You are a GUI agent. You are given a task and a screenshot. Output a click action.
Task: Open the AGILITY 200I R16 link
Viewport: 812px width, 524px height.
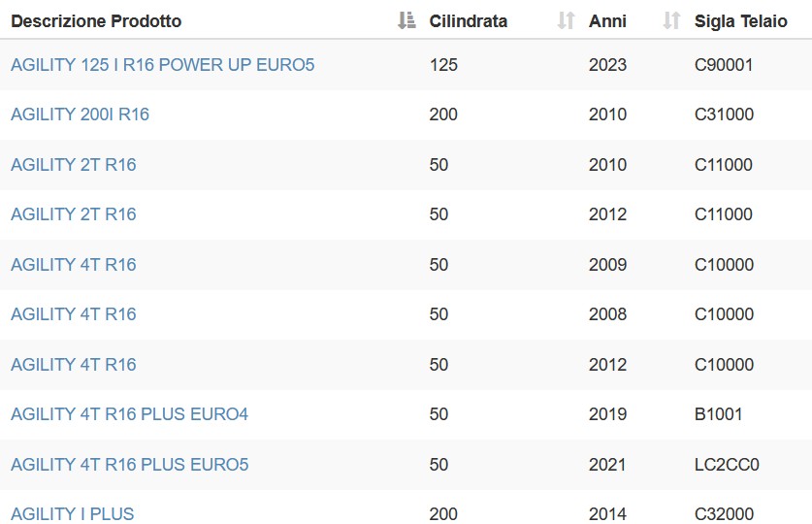click(80, 115)
